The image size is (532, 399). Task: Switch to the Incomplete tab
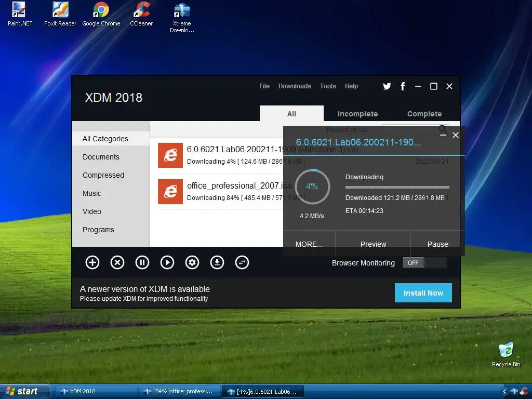357,114
